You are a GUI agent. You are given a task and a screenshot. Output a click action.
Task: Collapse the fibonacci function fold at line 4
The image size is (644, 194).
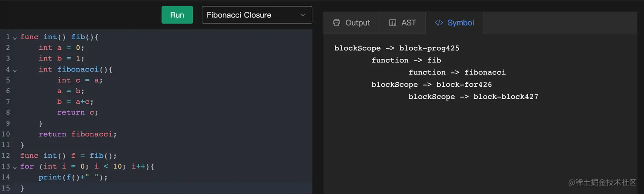pos(15,70)
